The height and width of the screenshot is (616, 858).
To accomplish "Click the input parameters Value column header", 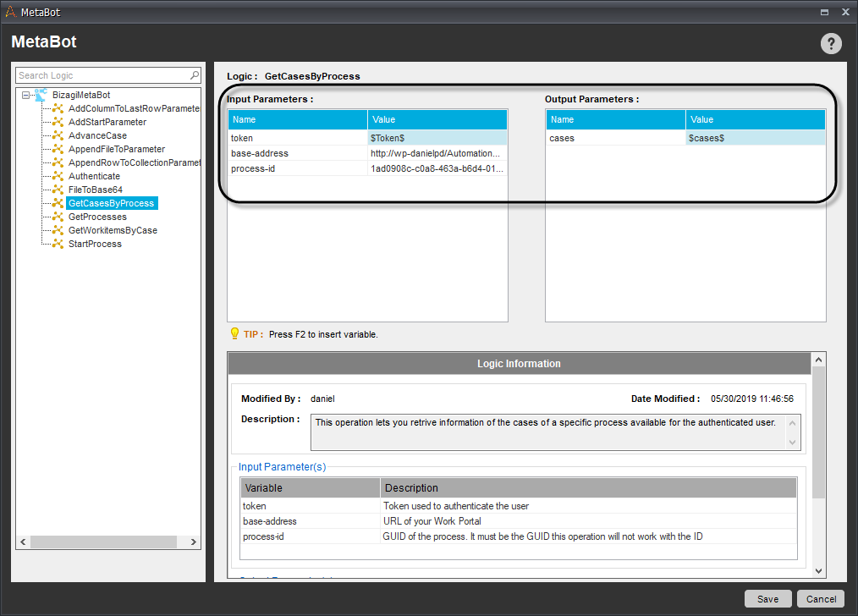I will 437,119.
